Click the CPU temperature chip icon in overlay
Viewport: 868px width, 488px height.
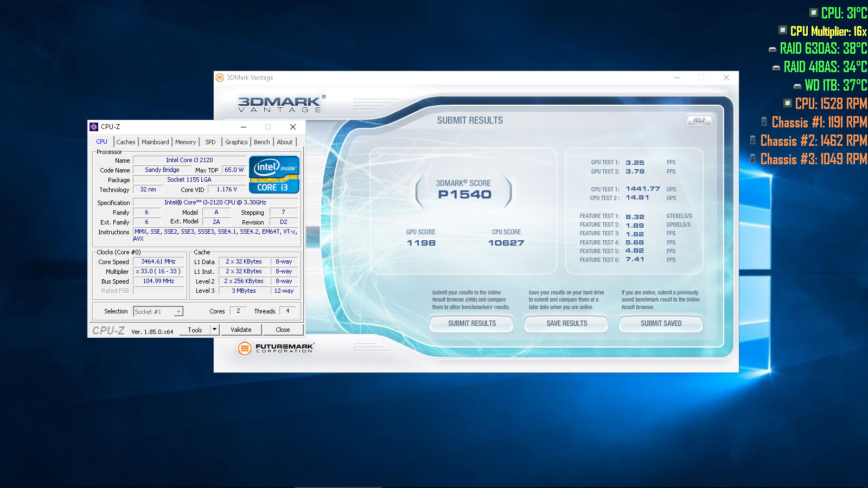click(x=813, y=12)
